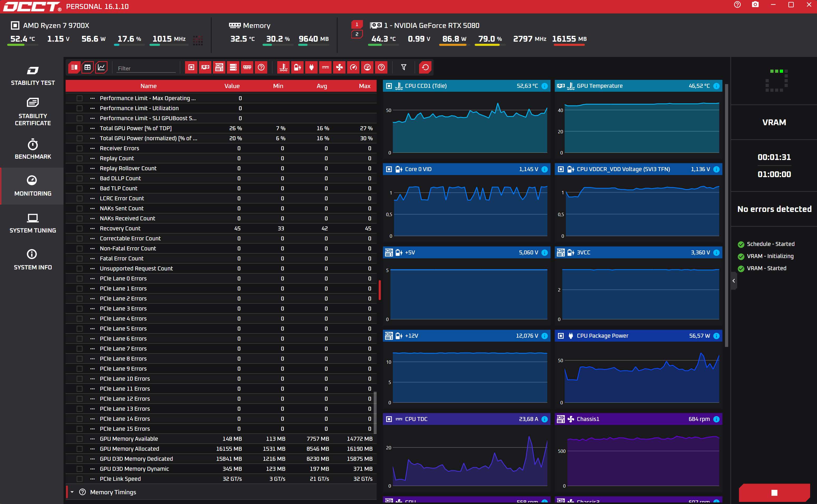Sort table by Name column
817x504 pixels.
pos(148,86)
